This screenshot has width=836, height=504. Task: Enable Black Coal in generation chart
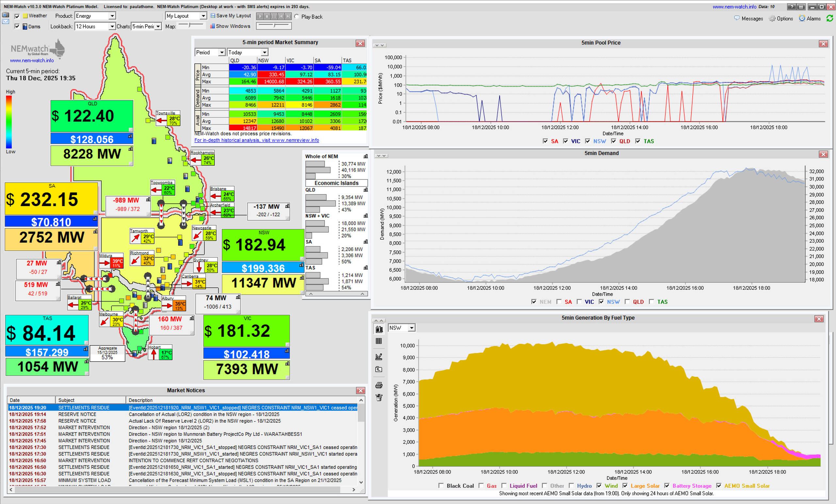click(441, 486)
